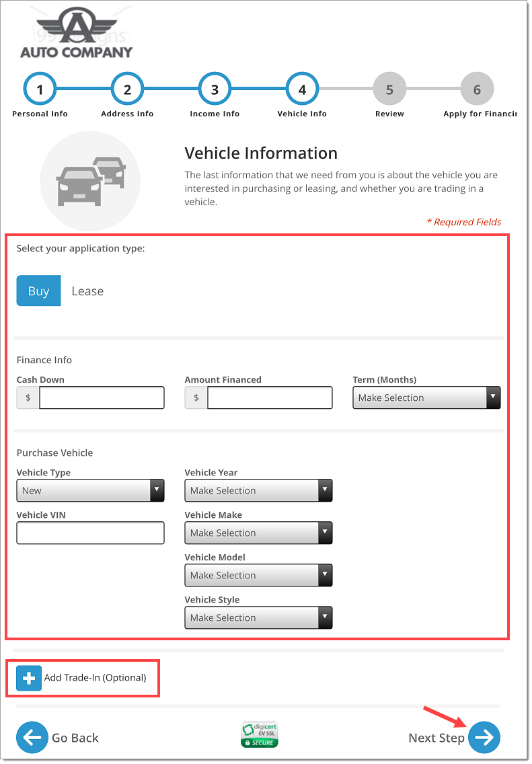The height and width of the screenshot is (764, 532).
Task: Click the Next Step label
Action: pos(436,738)
